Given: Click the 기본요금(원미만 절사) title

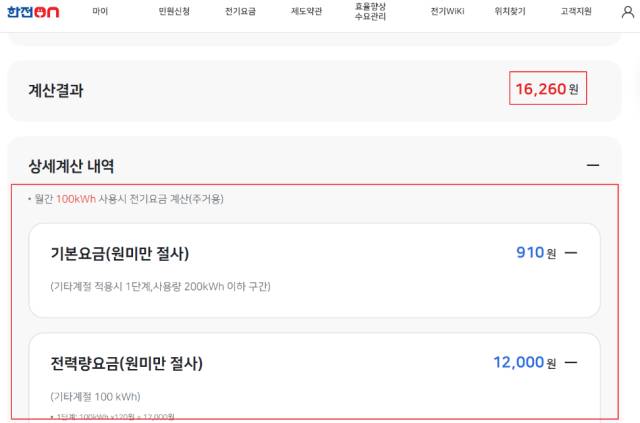Looking at the screenshot, I should [120, 253].
